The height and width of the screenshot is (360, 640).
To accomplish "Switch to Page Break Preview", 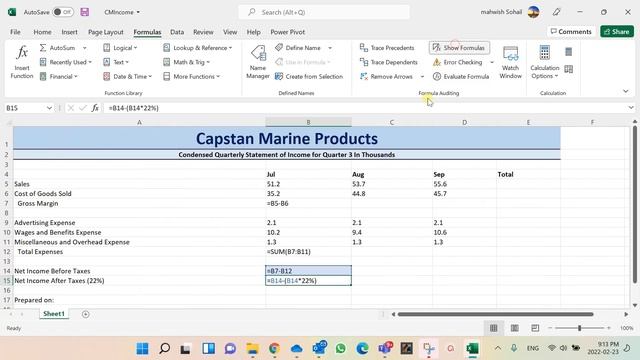I will [x=535, y=328].
